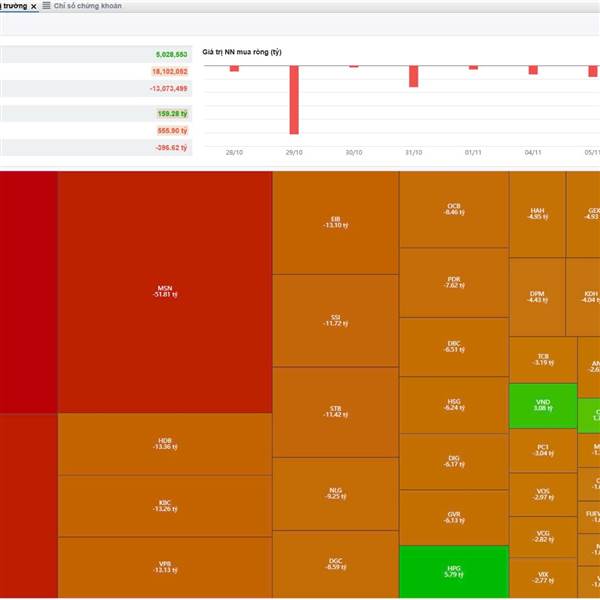This screenshot has height=600, width=600.
Task: Open the DGC treemap tile
Action: (336, 564)
